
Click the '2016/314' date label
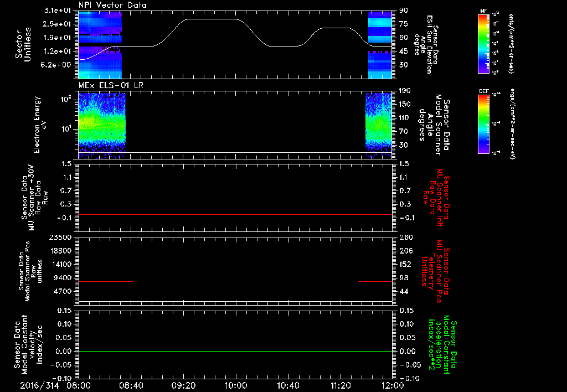[x=39, y=385]
